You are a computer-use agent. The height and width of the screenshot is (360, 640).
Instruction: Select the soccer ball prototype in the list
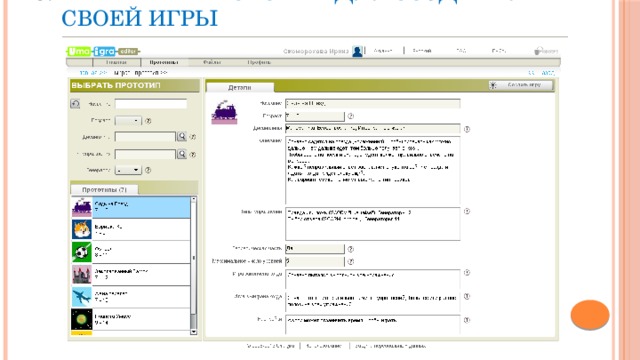(131, 251)
